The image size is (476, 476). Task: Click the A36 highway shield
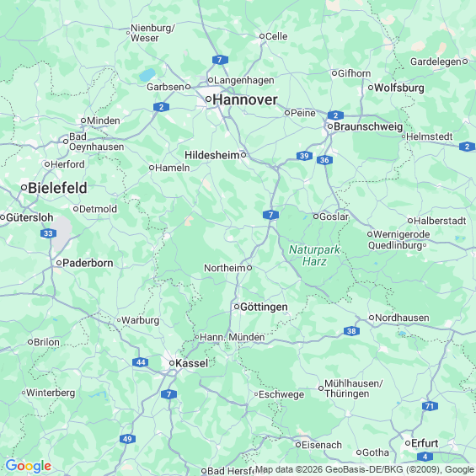point(324,160)
